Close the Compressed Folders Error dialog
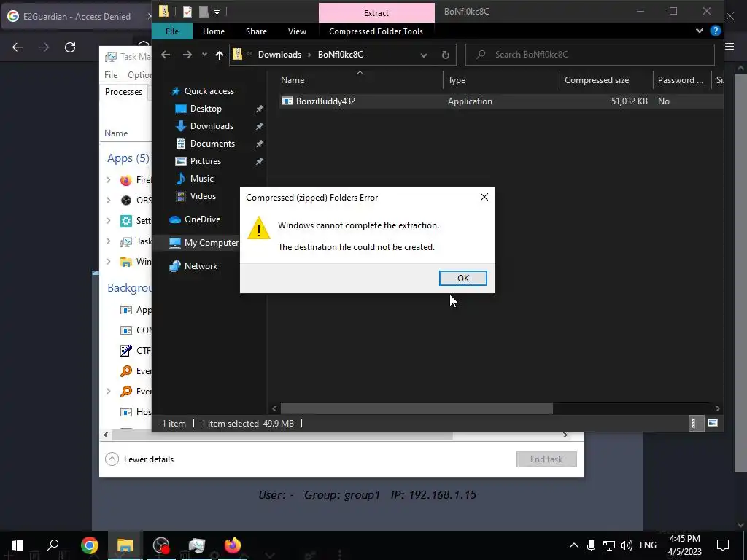 point(484,197)
